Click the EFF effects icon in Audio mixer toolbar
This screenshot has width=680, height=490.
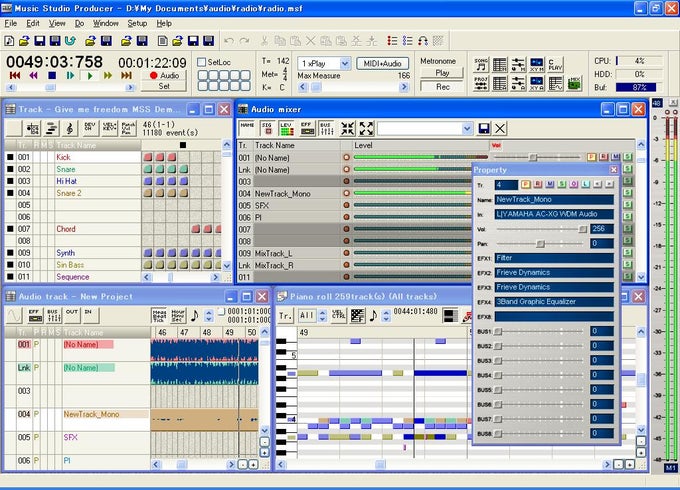coord(307,128)
